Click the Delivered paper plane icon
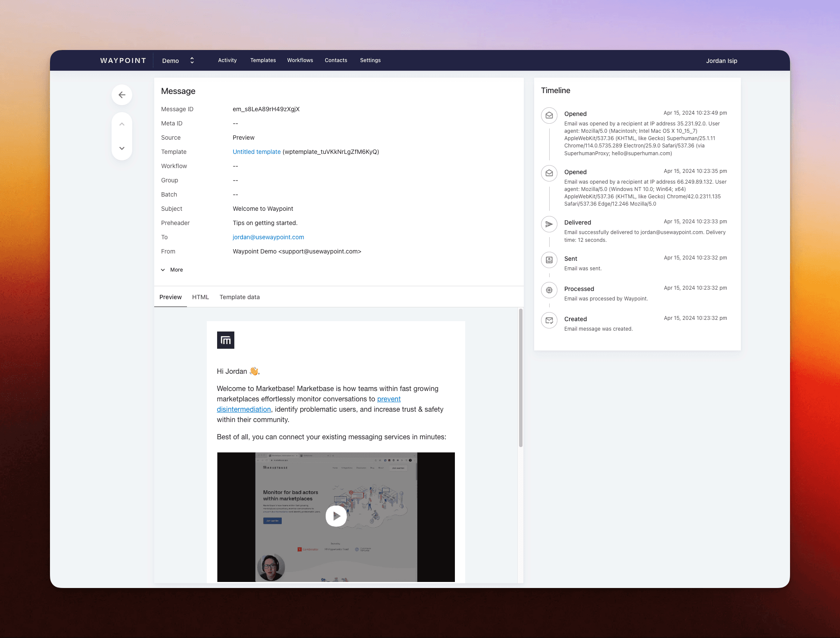 click(x=549, y=224)
